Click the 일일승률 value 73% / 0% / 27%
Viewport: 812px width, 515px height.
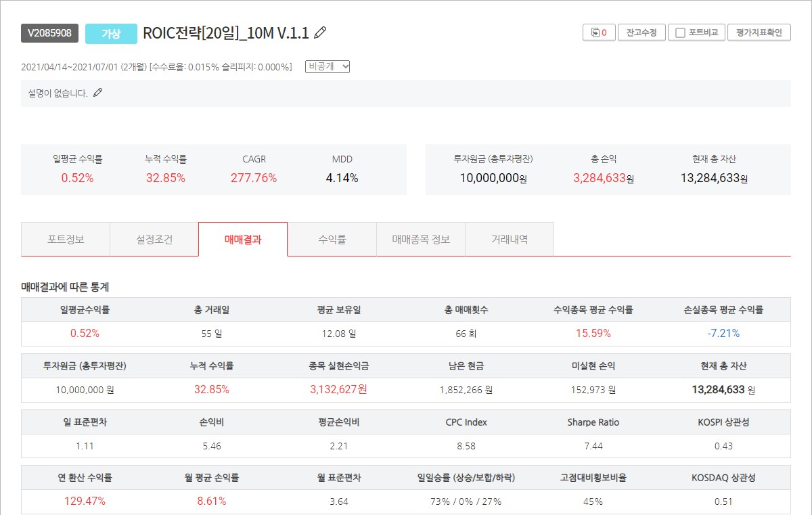(466, 502)
